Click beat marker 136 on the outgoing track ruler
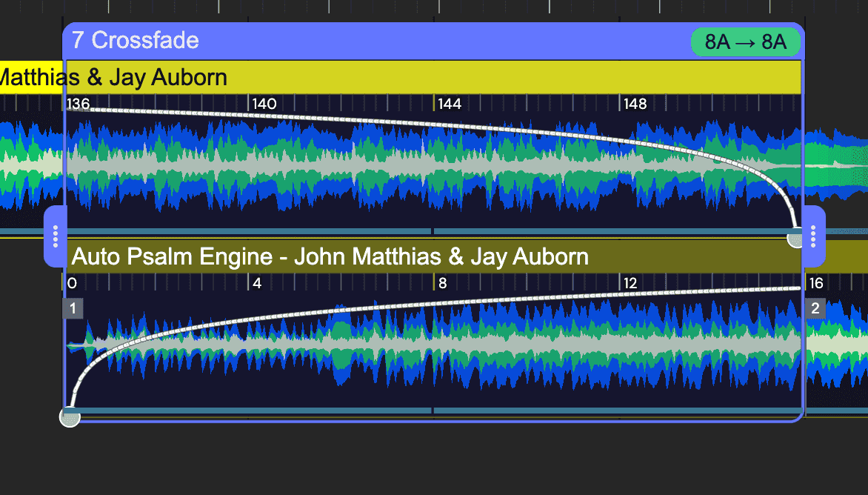Screen dimensions: 868x495 (x=79, y=103)
